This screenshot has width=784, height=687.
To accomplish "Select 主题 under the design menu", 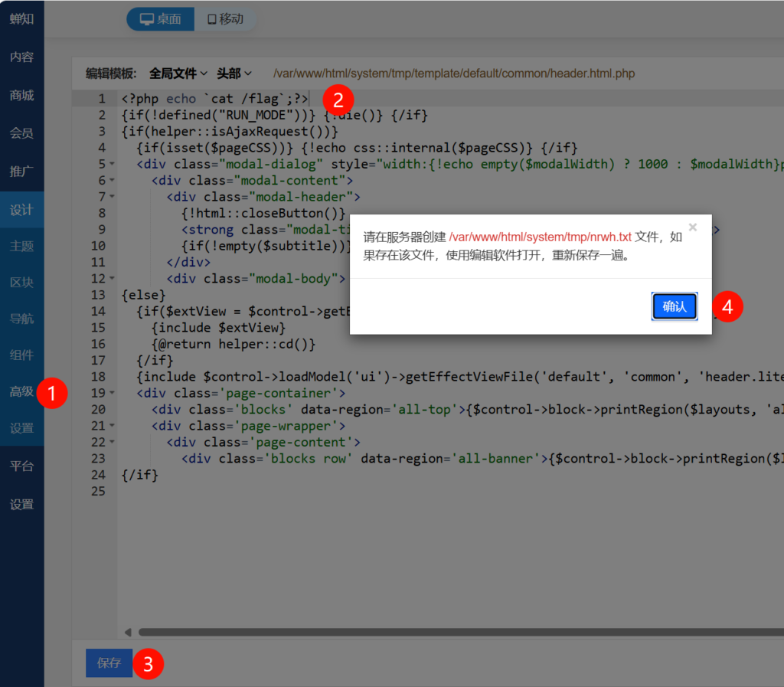I will click(x=21, y=247).
